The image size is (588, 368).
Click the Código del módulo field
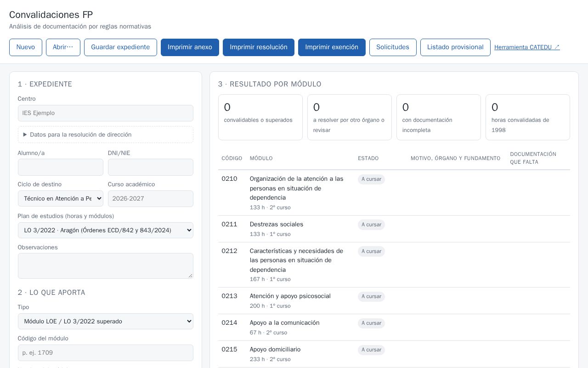click(106, 353)
